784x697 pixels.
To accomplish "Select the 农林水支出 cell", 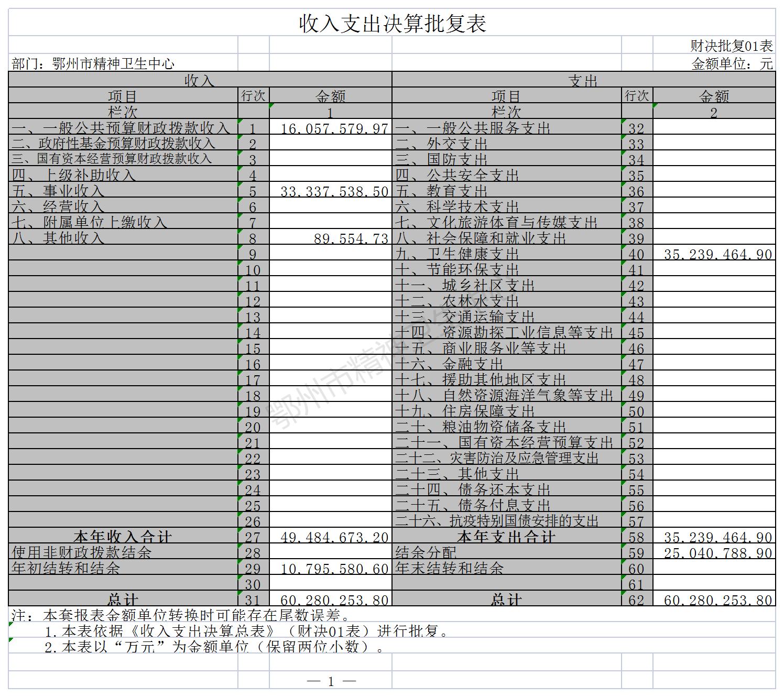I will pos(507,300).
